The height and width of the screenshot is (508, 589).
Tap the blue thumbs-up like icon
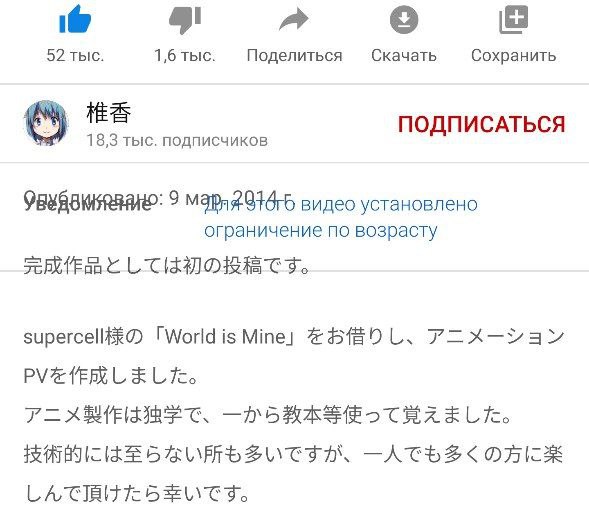[x=75, y=19]
